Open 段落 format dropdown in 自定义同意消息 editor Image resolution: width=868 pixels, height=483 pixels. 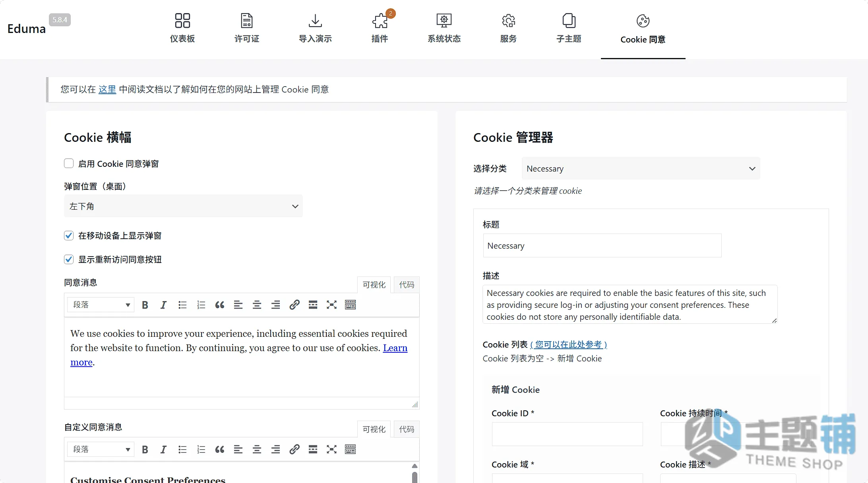tap(101, 449)
